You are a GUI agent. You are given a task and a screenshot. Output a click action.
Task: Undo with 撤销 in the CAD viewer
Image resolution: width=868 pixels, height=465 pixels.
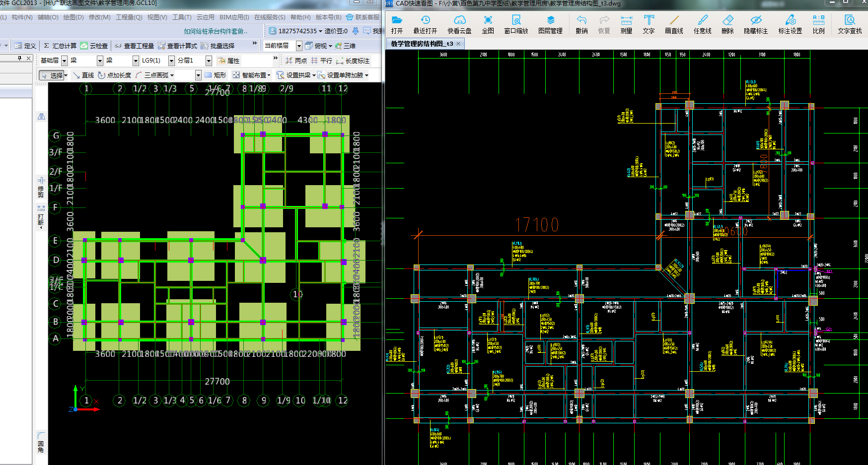581,24
